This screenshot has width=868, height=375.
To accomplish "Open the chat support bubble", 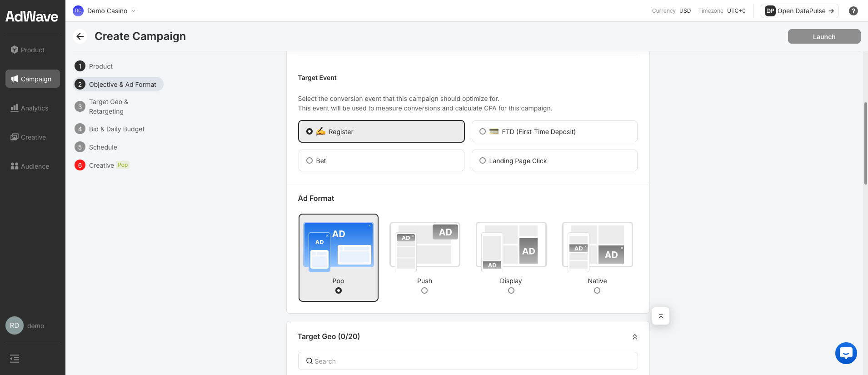I will point(846,353).
